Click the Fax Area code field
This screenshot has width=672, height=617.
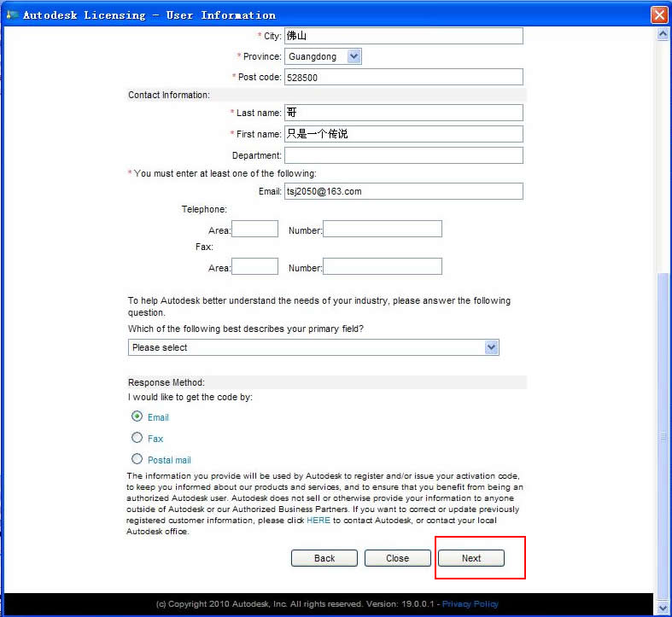point(254,266)
